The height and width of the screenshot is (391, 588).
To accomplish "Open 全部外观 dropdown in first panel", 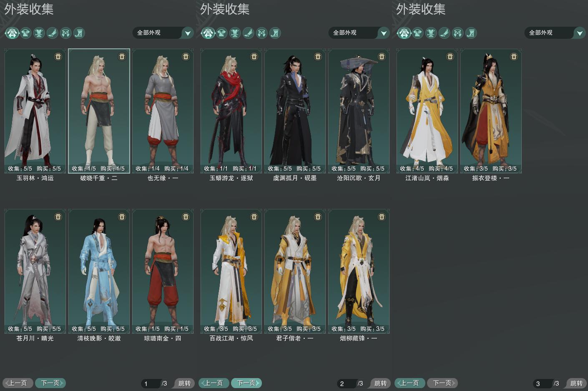I will click(x=163, y=33).
